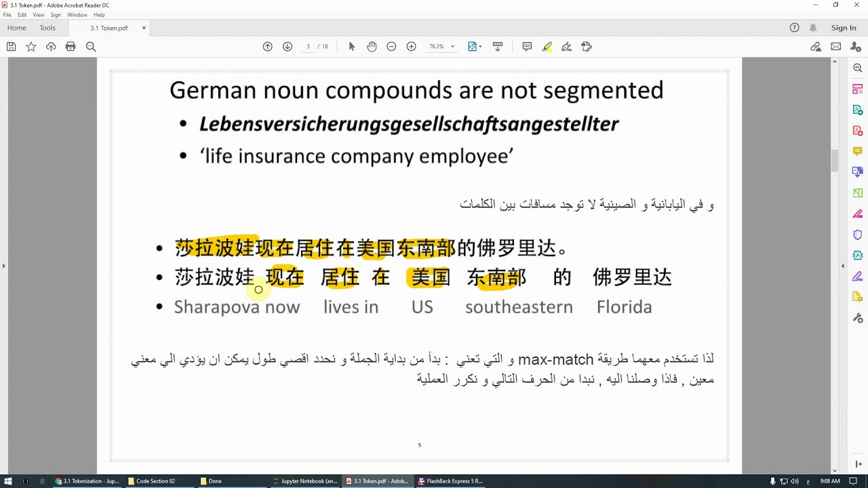Open the Window menu
Screen dimensions: 868x488
point(77,15)
